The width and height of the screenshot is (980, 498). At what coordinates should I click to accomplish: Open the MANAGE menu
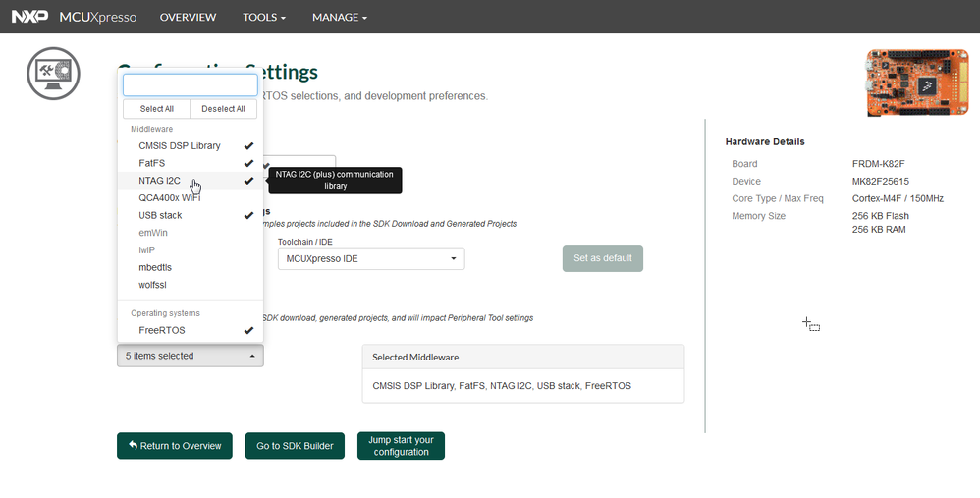pyautogui.click(x=340, y=17)
